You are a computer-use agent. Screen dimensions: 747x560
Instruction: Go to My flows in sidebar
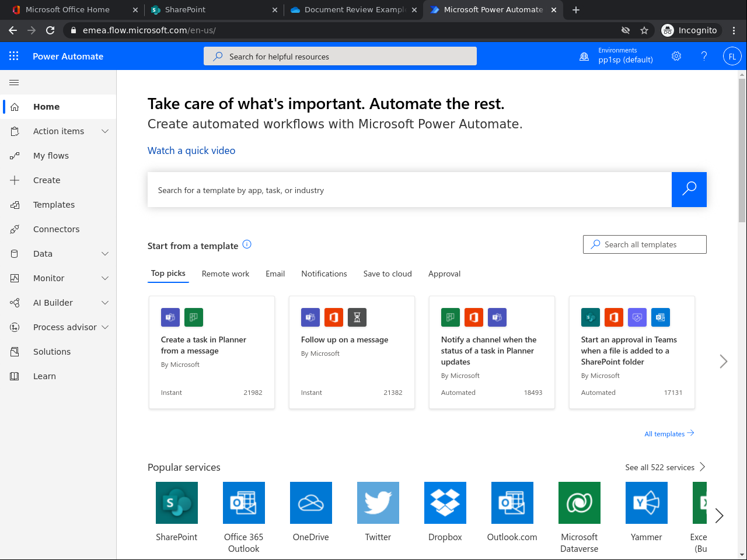click(51, 156)
